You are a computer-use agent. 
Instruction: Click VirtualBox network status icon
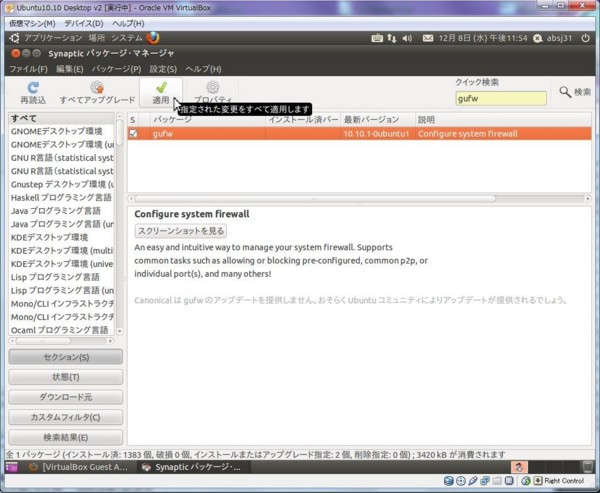click(x=485, y=481)
